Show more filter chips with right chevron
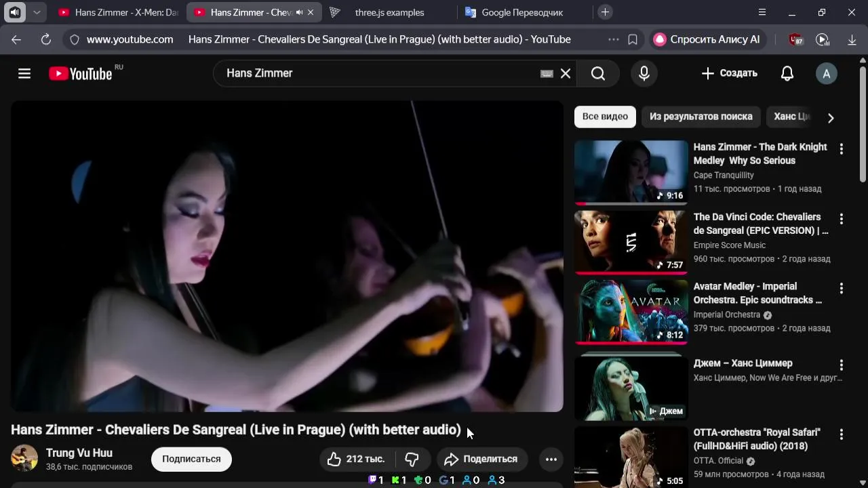 (831, 118)
